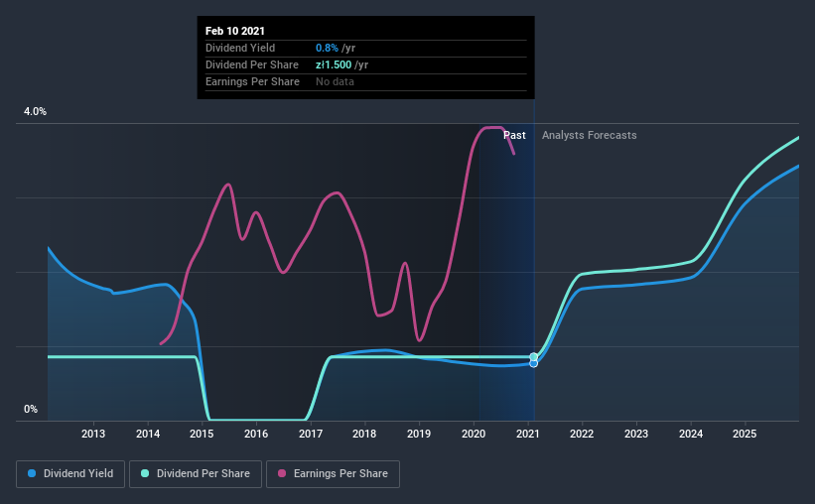Click the Feb 10 2021 tooltip date

(x=235, y=31)
